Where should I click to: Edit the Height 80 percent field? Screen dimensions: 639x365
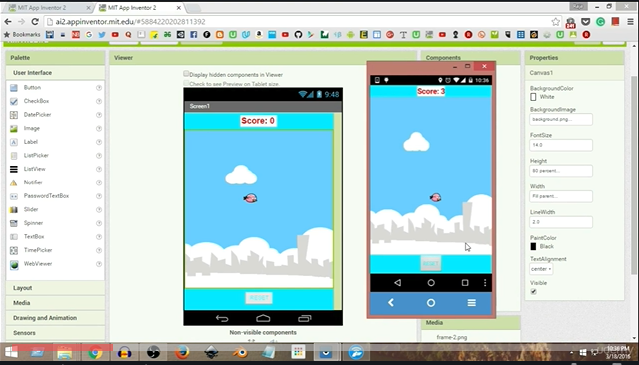pos(561,171)
